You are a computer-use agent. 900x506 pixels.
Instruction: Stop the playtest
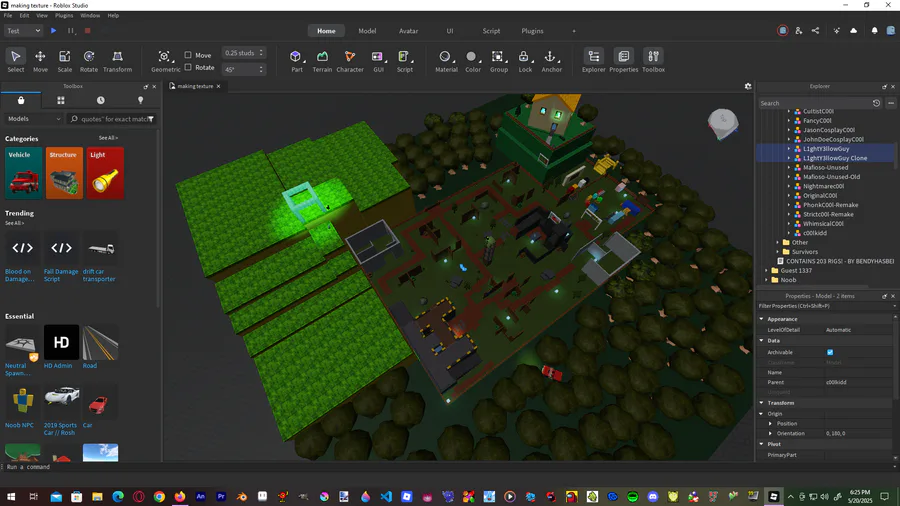click(x=87, y=31)
